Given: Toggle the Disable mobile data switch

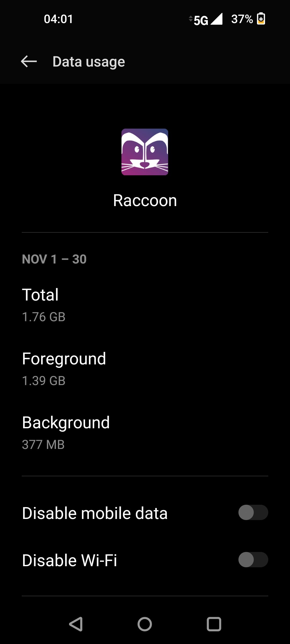Looking at the screenshot, I should [x=253, y=513].
